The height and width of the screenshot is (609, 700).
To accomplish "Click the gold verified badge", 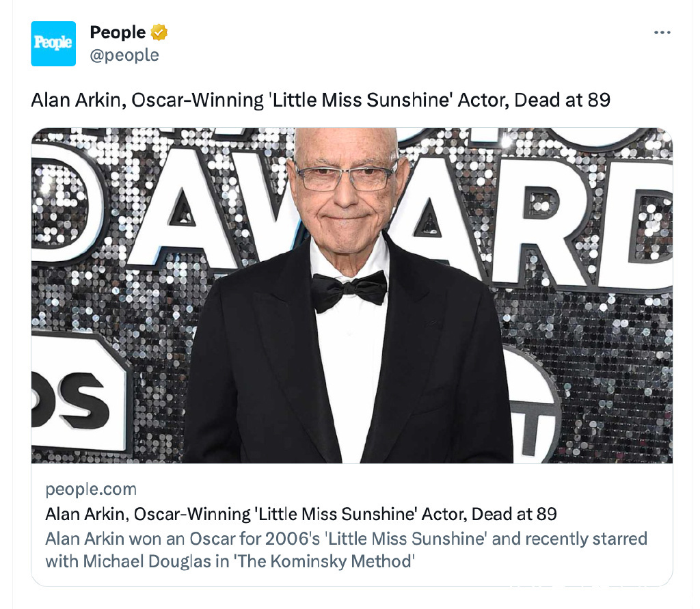I will [159, 32].
